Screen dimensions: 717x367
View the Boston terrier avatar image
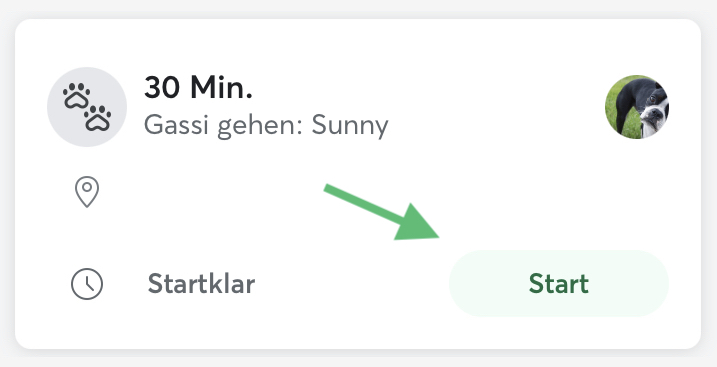tap(637, 107)
